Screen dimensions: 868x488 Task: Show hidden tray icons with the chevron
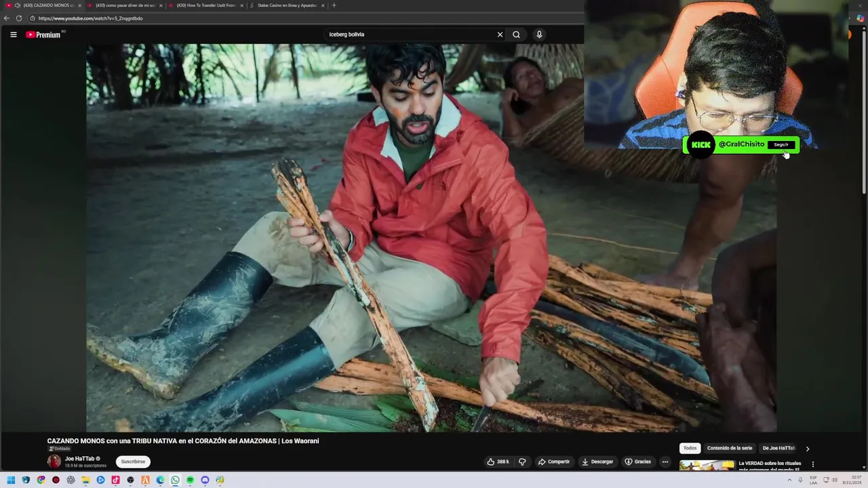point(789,480)
